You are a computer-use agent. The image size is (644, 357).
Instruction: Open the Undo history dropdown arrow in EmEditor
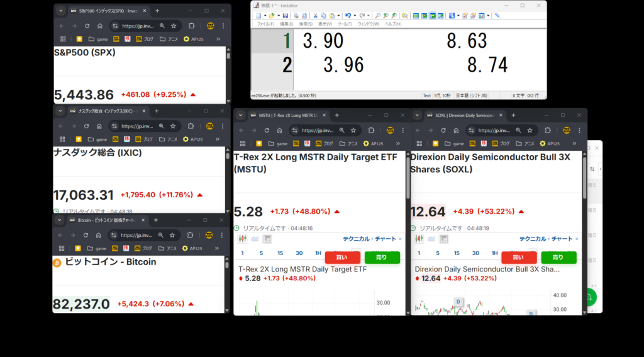(355, 16)
